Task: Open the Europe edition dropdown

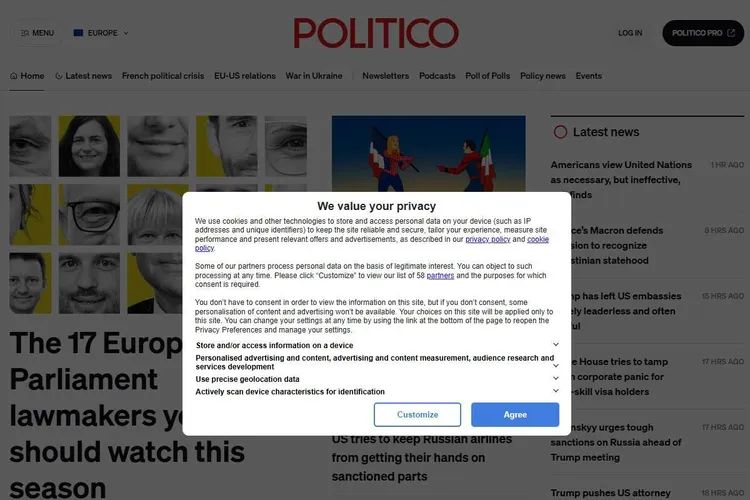Action: click(x=101, y=33)
